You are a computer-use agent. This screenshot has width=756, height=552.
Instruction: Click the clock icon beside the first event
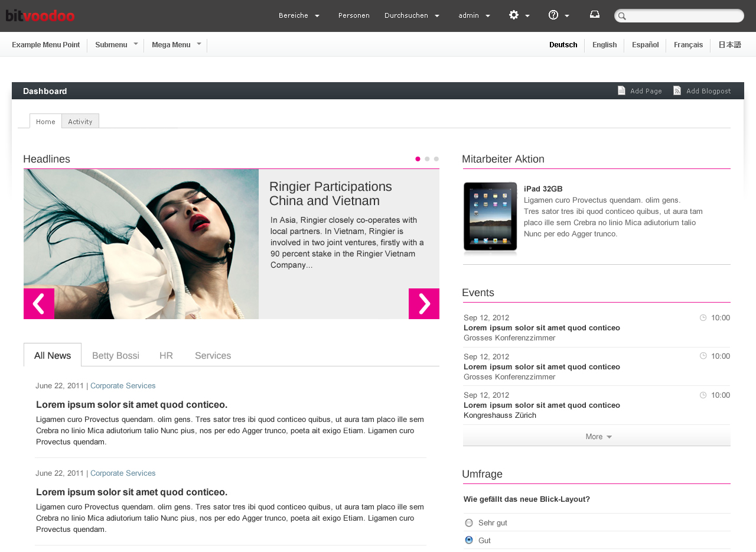(702, 317)
